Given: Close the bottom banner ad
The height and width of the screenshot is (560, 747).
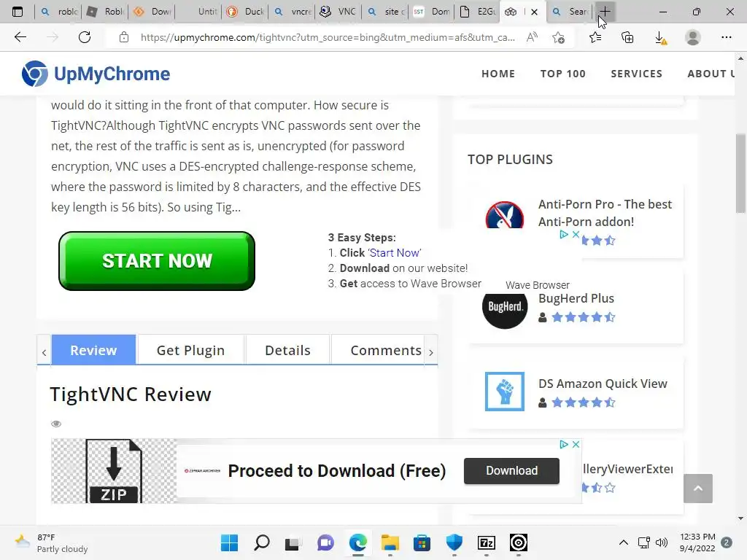Looking at the screenshot, I should 576,444.
